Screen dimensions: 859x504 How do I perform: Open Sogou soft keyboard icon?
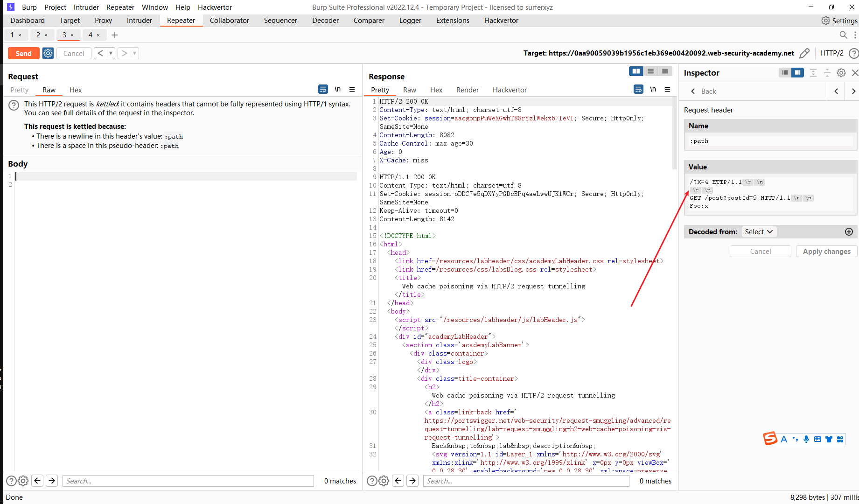point(817,439)
